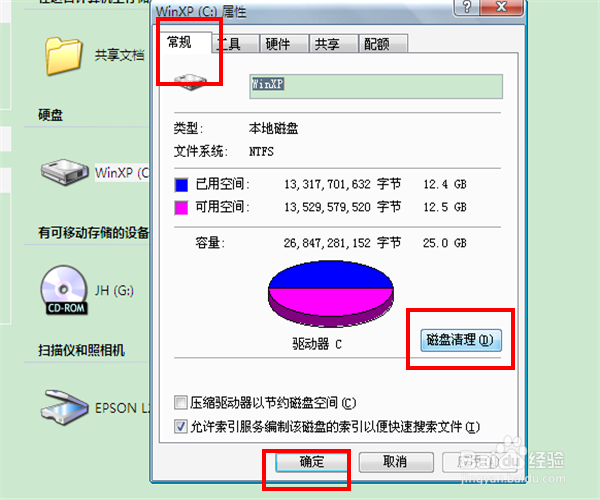Click the drive icon beside the name field
Image resolution: width=600 pixels, height=500 pixels.
pyautogui.click(x=190, y=82)
